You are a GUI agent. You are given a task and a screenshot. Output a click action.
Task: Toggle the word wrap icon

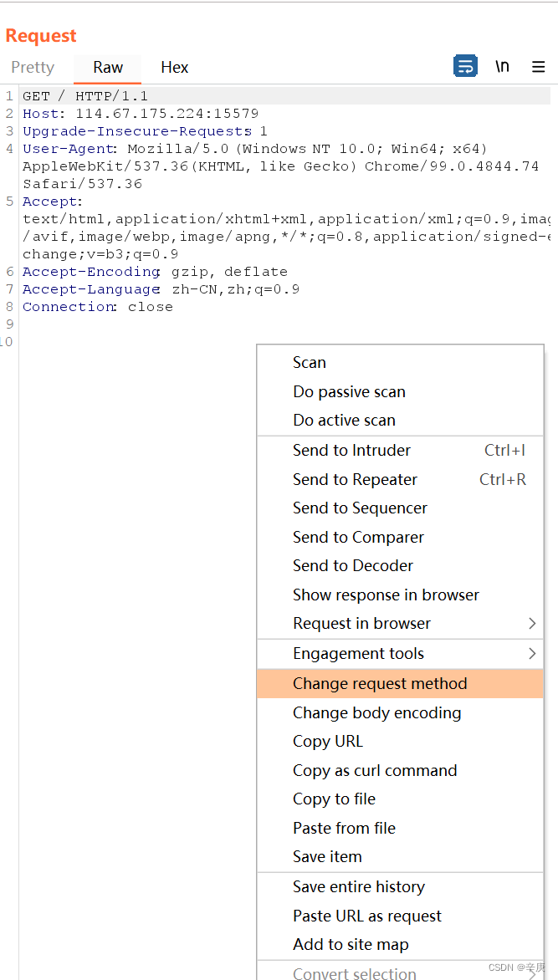point(465,66)
